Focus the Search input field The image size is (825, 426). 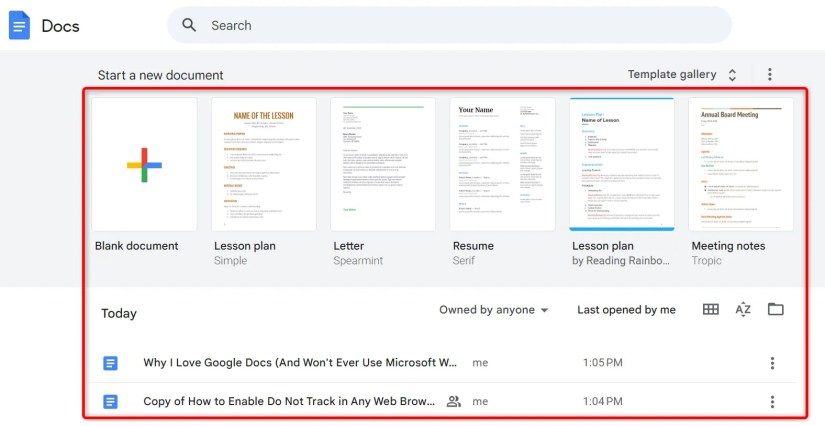449,25
